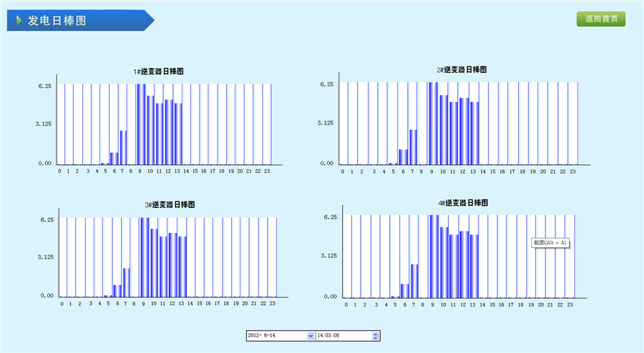
Task: Click hour 7 bar in 1# inverter chart
Action: coord(123,147)
